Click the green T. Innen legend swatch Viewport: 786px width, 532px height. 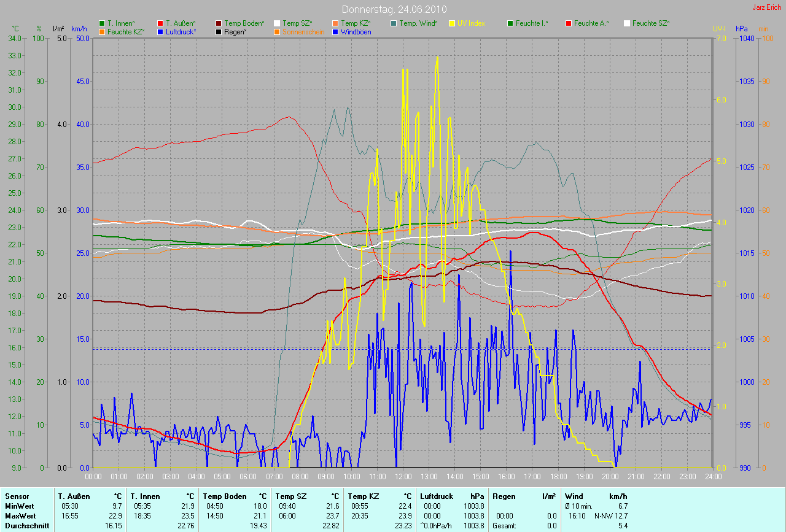102,23
